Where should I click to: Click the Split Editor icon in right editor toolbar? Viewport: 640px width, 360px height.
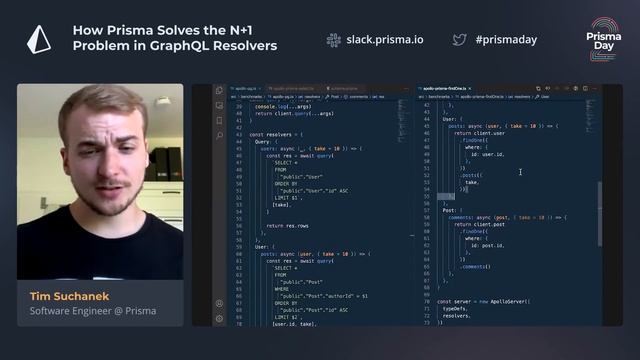pyautogui.click(x=585, y=88)
